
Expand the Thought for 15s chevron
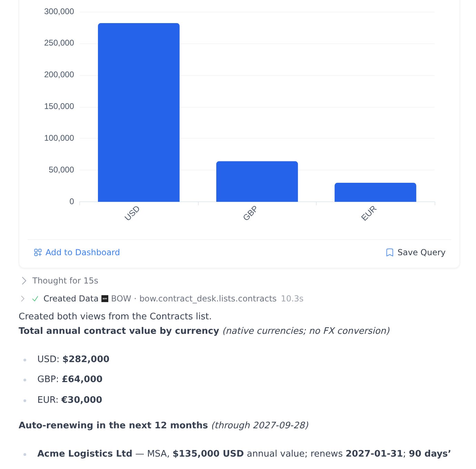pos(24,281)
